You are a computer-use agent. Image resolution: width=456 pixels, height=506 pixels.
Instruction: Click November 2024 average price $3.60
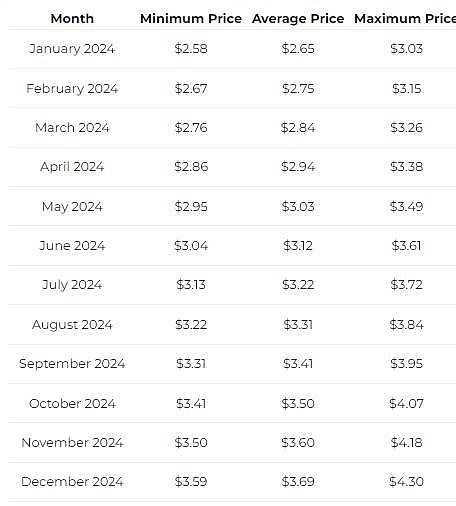(x=298, y=443)
